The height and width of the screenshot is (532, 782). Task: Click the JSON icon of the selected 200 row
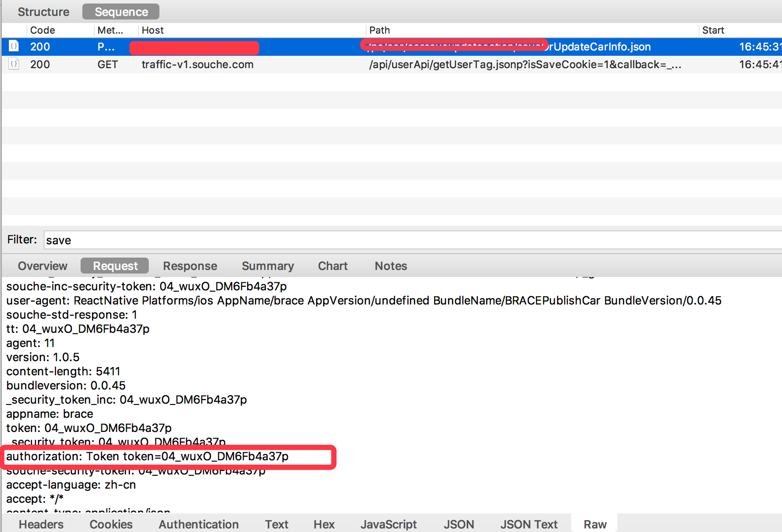pos(14,46)
